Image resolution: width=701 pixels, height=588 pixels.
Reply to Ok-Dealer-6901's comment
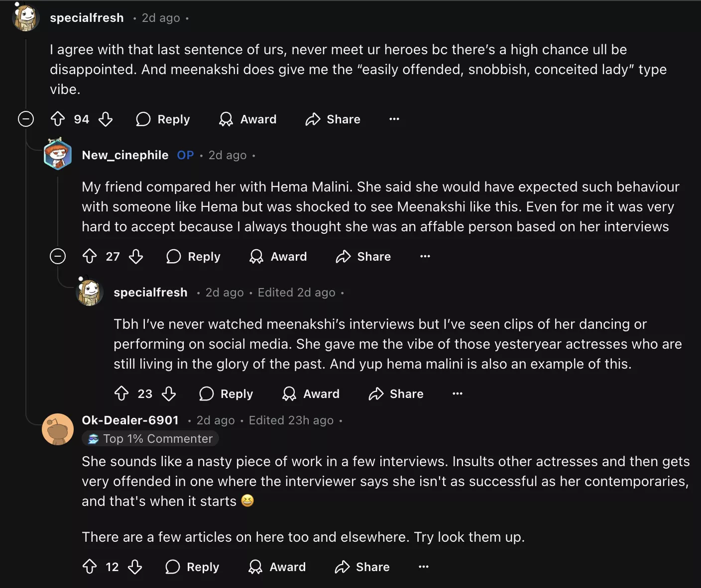(x=192, y=567)
